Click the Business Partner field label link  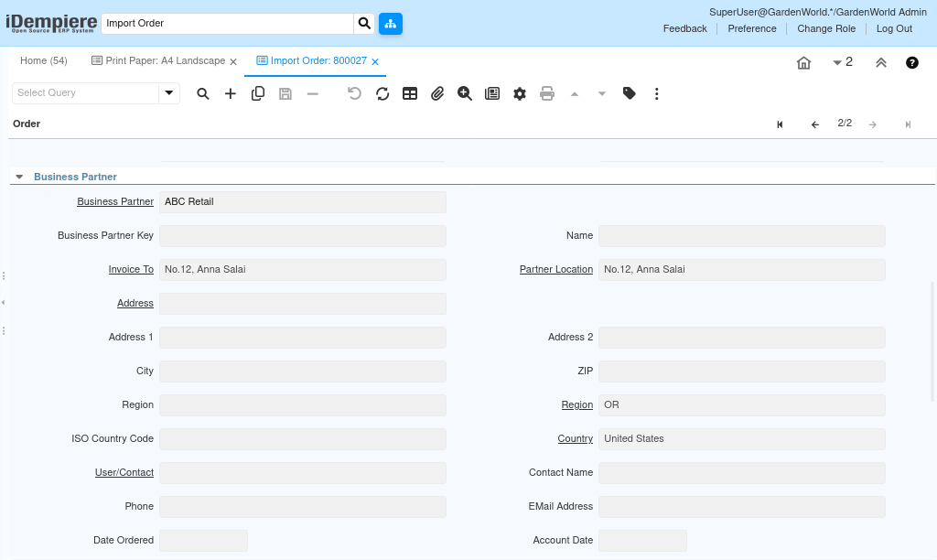pyautogui.click(x=115, y=202)
